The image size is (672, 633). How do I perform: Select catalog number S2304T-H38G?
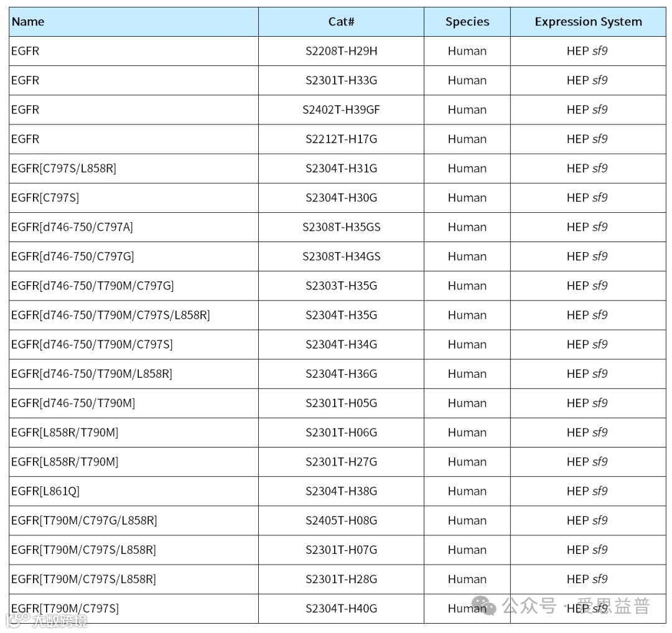click(341, 492)
